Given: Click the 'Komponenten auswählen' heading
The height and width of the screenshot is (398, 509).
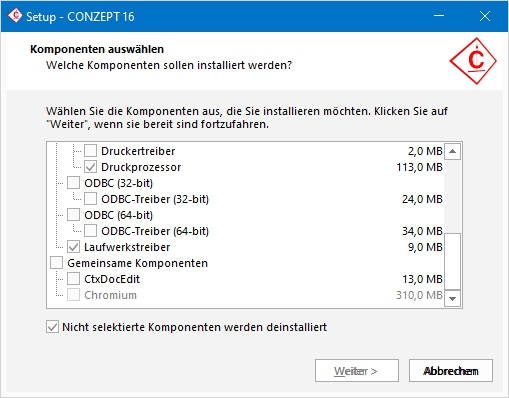Looking at the screenshot, I should 97,49.
